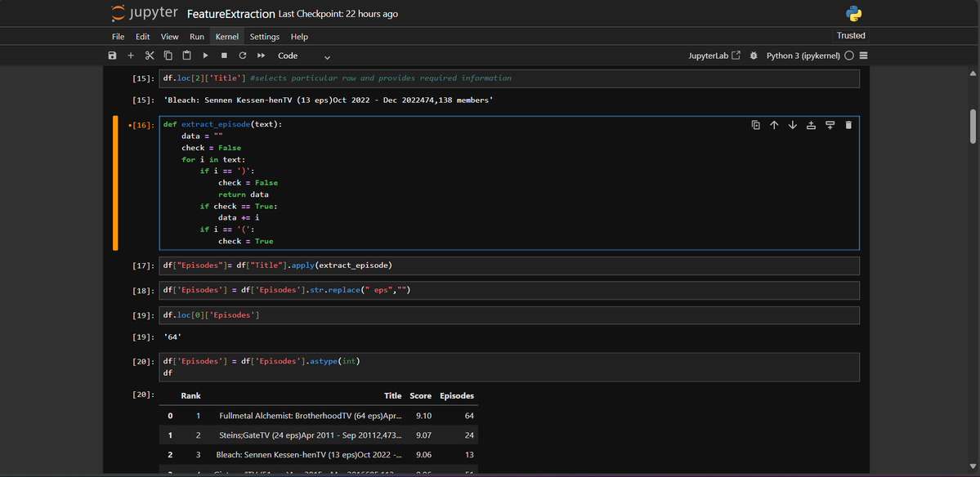Screen dimensions: 980x477
Task: Click episodes value 24 in table
Action: pyautogui.click(x=468, y=435)
